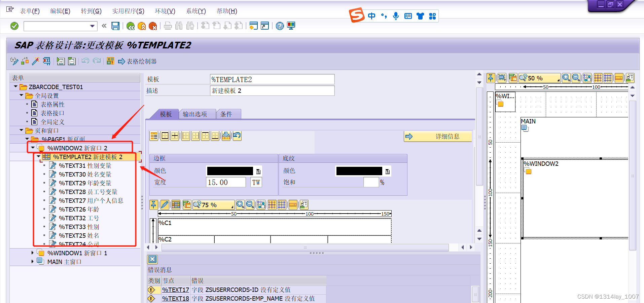Click the expand-all tree icon with plus
The height and width of the screenshot is (303, 644).
(61, 61)
